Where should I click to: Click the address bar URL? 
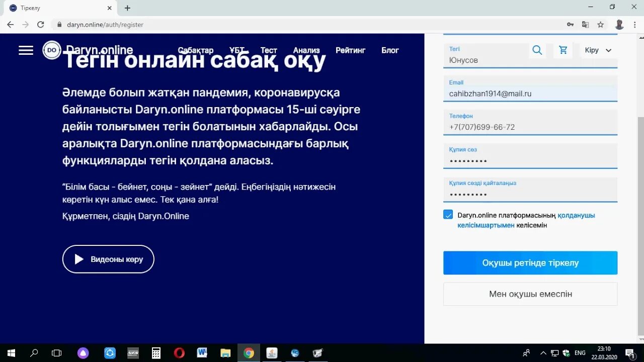105,25
